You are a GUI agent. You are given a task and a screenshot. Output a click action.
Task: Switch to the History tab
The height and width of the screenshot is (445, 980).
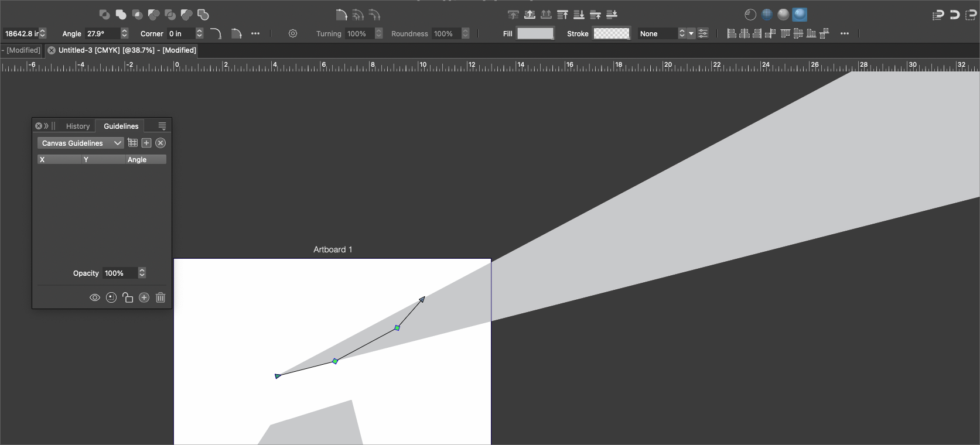[78, 126]
